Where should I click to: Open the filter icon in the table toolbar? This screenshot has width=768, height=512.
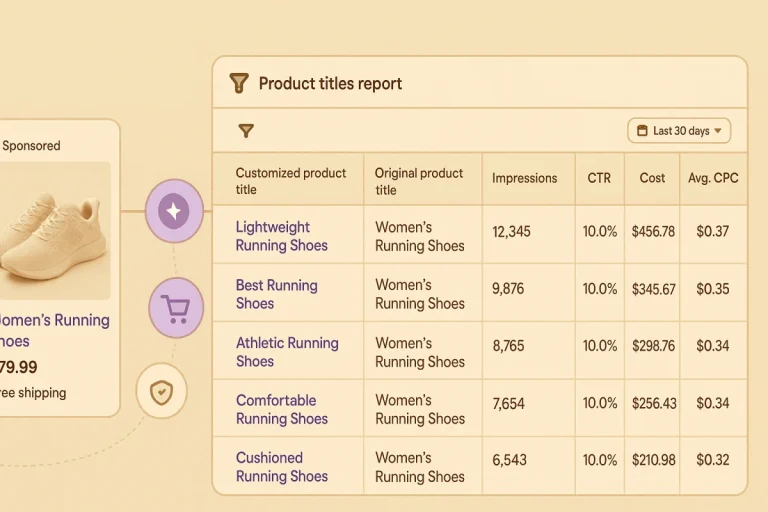pos(246,130)
